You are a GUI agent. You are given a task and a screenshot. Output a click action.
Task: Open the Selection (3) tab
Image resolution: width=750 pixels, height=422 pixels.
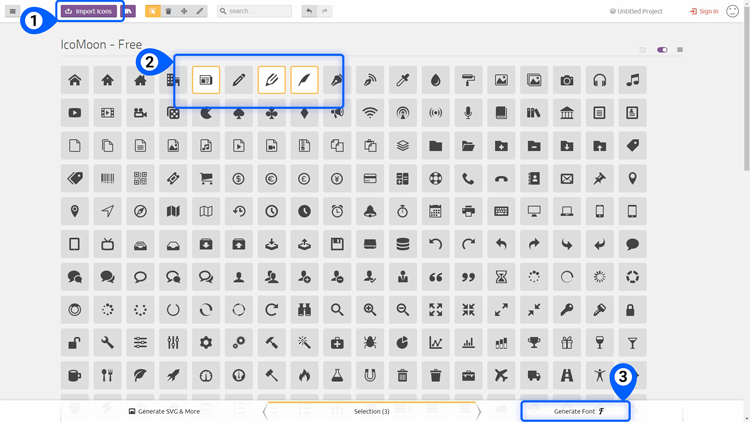(372, 411)
